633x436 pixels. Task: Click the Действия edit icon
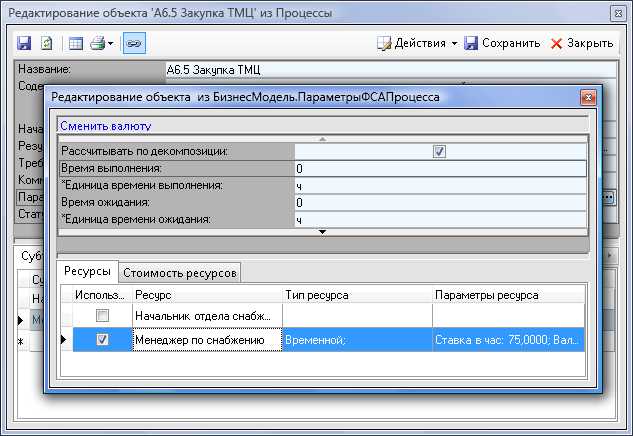tap(384, 43)
